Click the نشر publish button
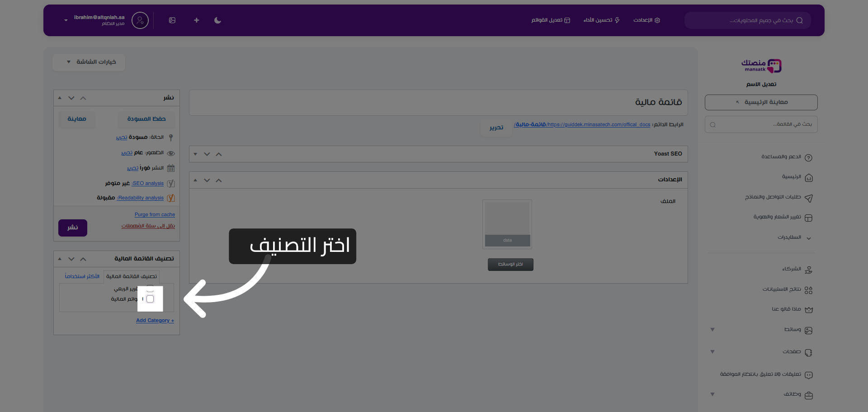 (x=72, y=228)
